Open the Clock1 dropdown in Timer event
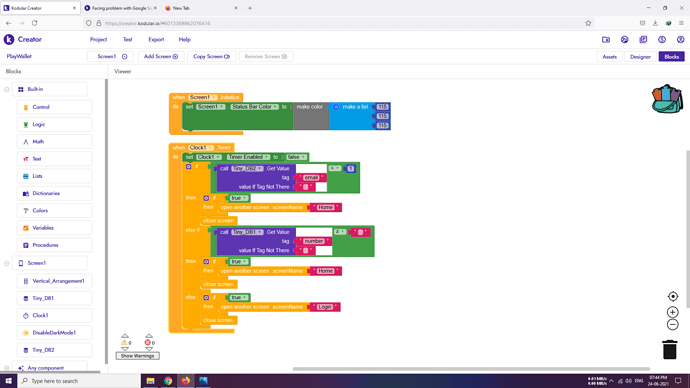690x388 pixels. point(201,148)
